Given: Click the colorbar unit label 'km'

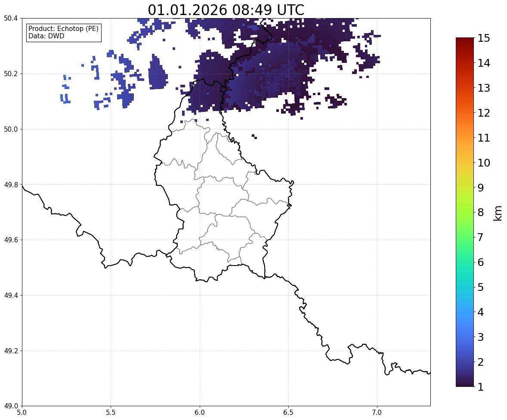Looking at the screenshot, I should 498,213.
